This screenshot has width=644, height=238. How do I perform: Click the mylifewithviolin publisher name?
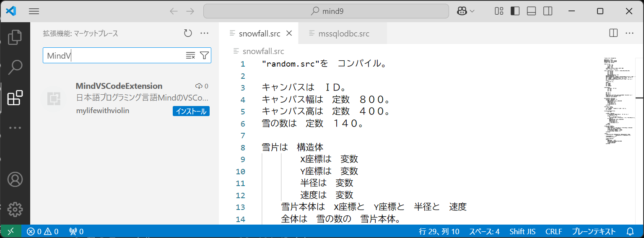tap(103, 111)
